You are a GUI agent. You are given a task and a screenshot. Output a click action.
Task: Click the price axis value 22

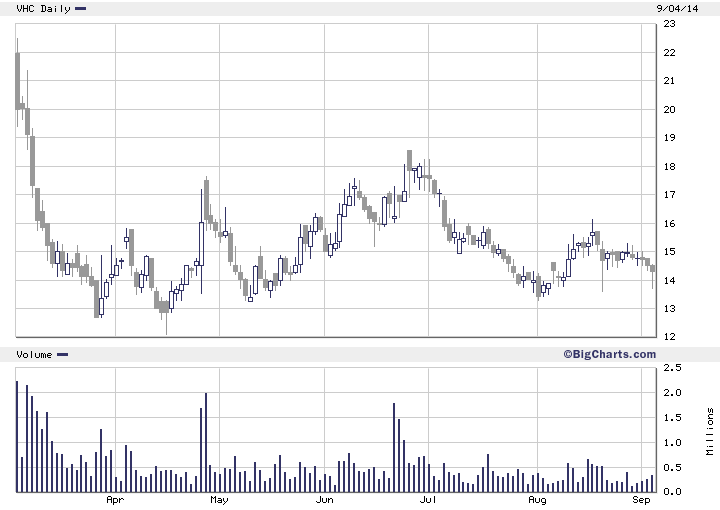(x=669, y=52)
